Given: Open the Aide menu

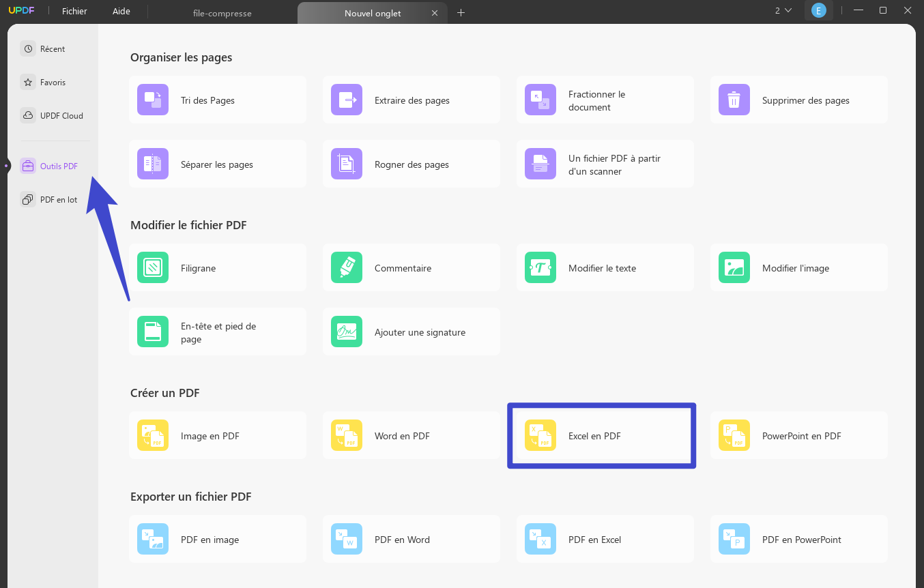Looking at the screenshot, I should tap(121, 10).
